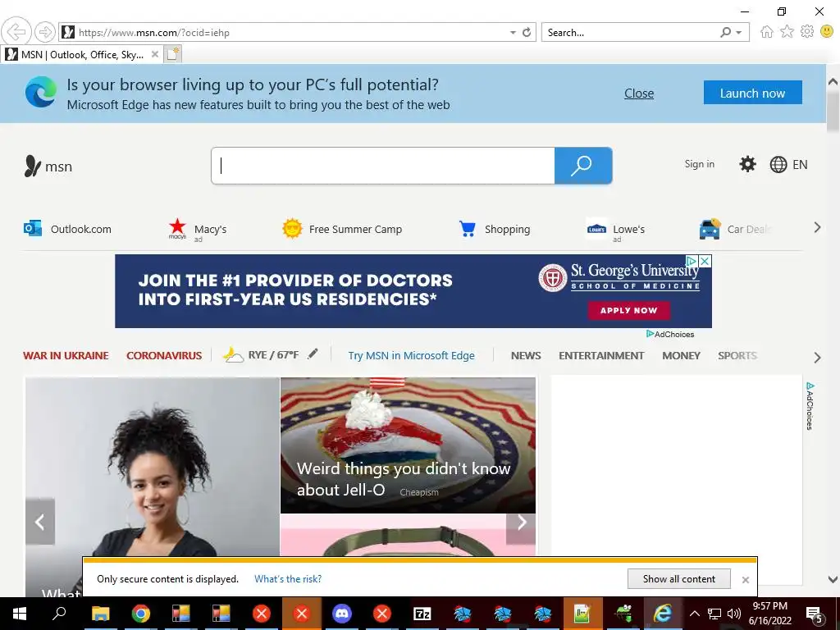840x630 pixels.
Task: Click Show all content button
Action: [x=678, y=578]
